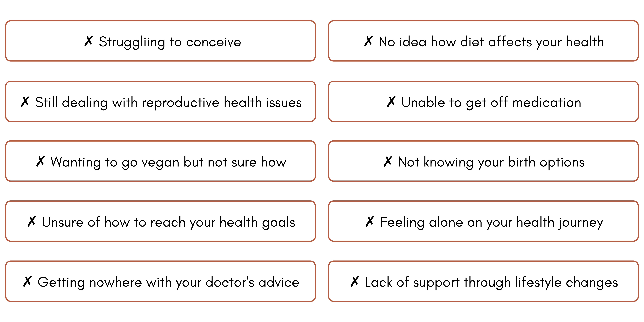Click Feeling alone on your health journey text
Image resolution: width=644 pixels, height=322 pixels.
[x=491, y=222]
